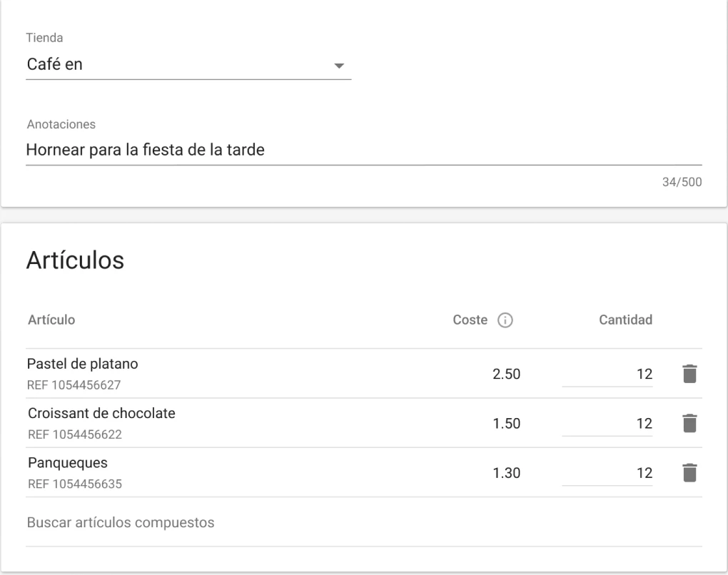Edit the quantity for Pastel de platano
This screenshot has height=575, width=728.
tap(607, 374)
